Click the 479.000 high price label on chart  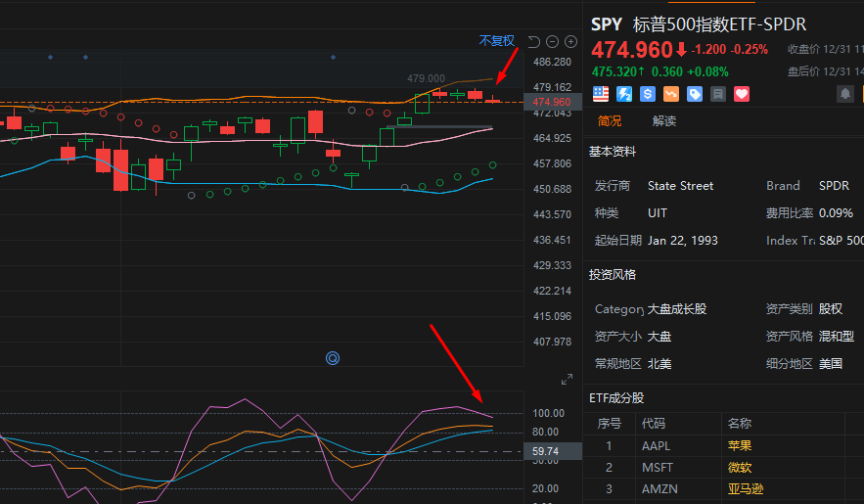coord(426,78)
